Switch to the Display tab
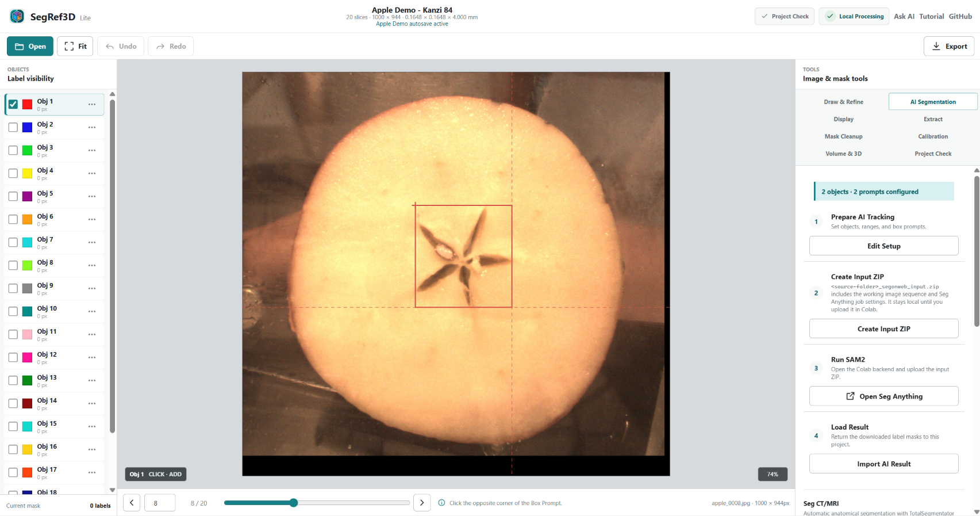980x516 pixels. 843,119
